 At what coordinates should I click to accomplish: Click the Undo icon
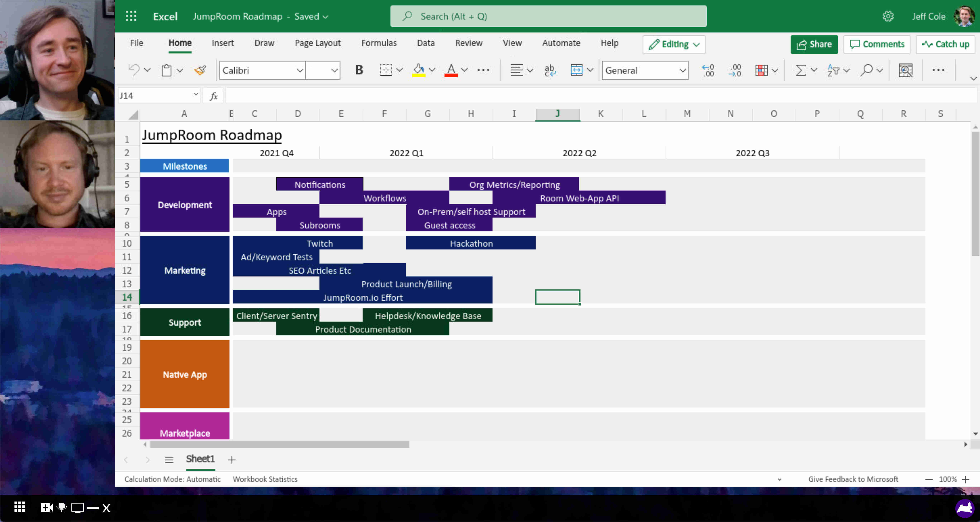133,70
